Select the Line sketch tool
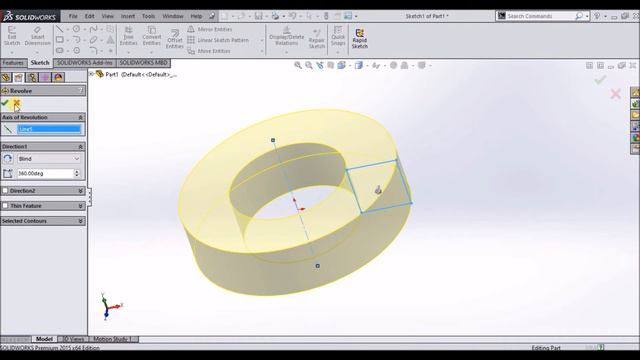Image resolution: width=640 pixels, height=360 pixels. [60, 29]
